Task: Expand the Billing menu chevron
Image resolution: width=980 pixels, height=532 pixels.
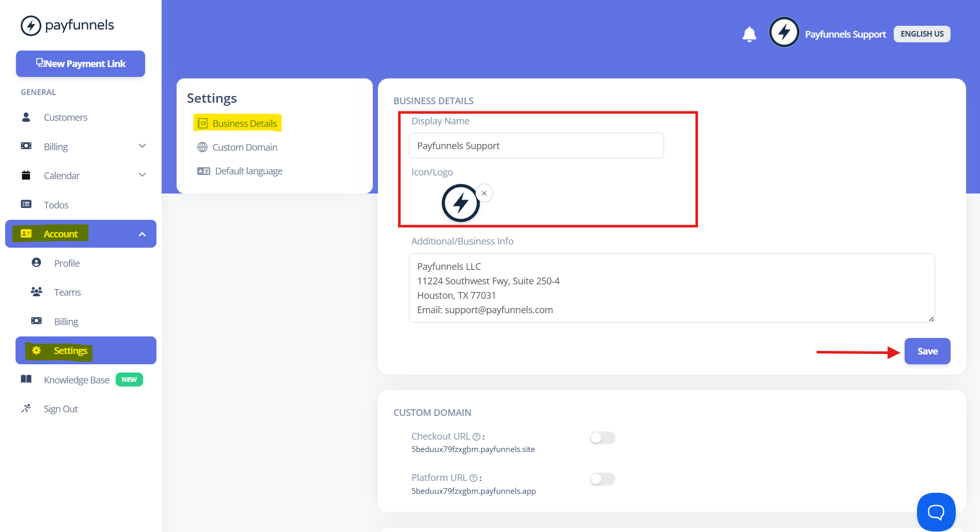Action: pos(143,146)
